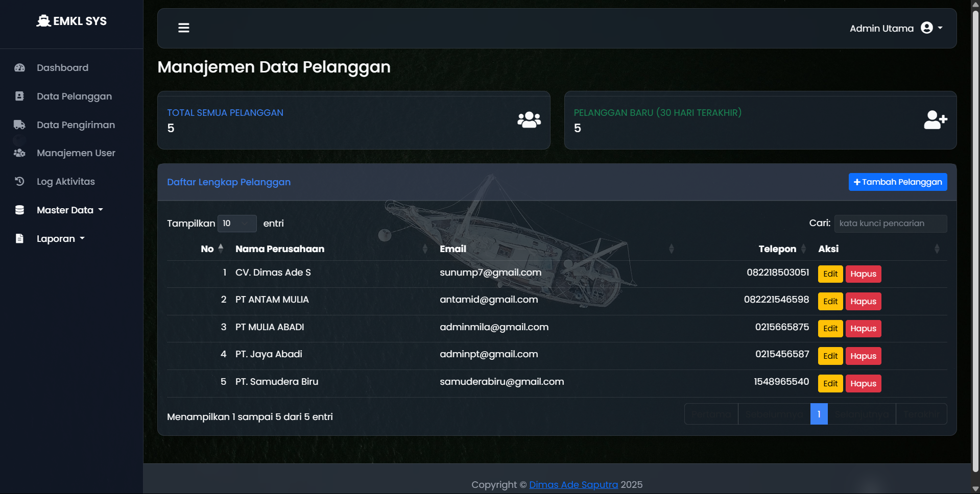Click the Dashboard gauge icon in the sidebar
980x494 pixels.
[20, 68]
